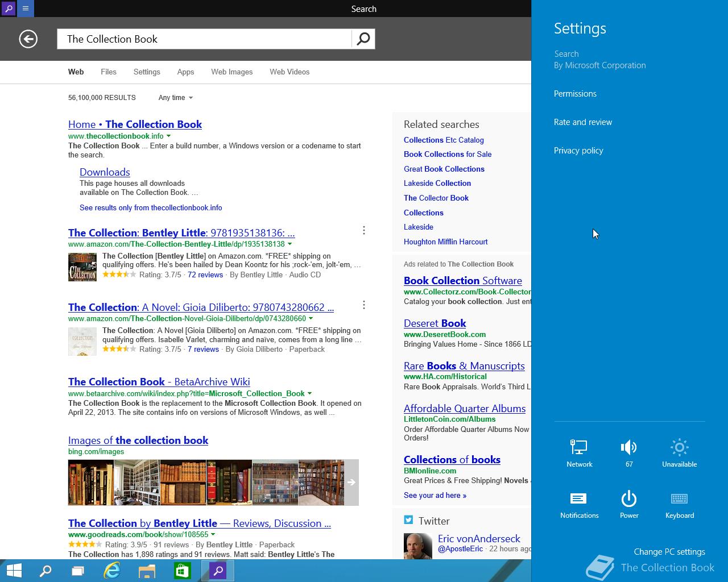Click 7 reviews link
Viewport: 728px width, 582px height.
(203, 350)
